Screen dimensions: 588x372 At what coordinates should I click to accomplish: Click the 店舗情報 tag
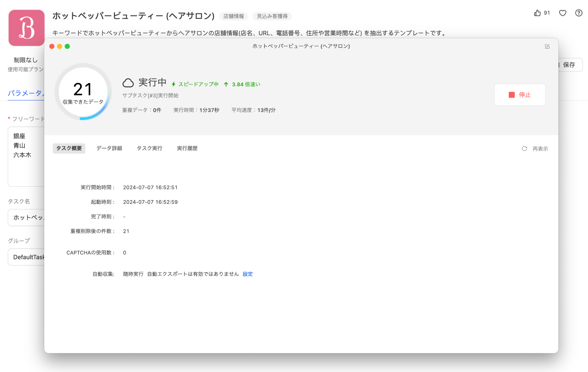point(233,16)
